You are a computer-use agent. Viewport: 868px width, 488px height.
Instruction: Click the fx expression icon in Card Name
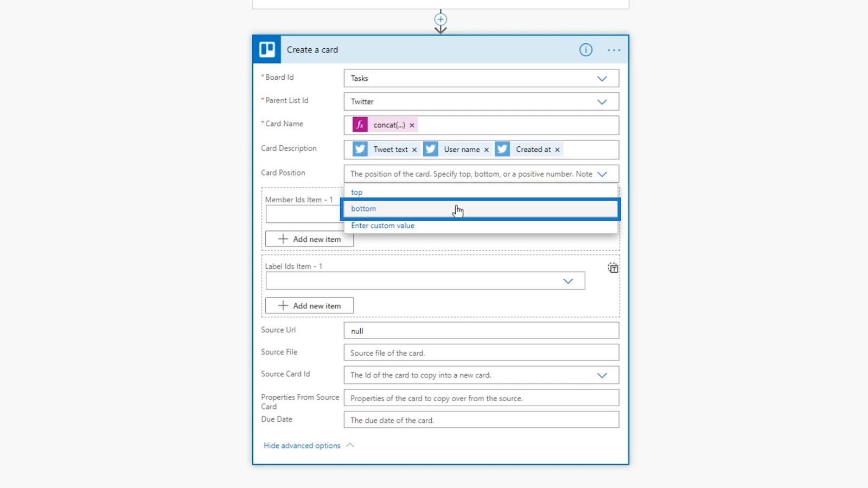(x=360, y=125)
